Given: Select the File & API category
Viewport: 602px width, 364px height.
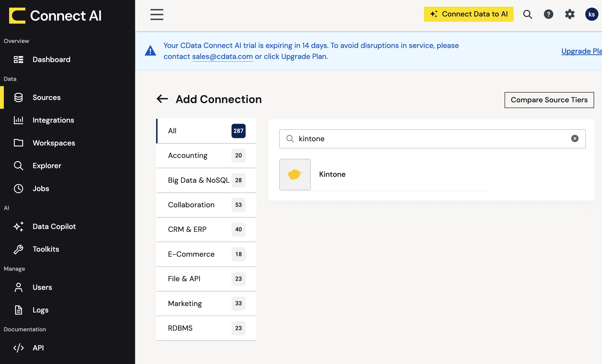Looking at the screenshot, I should pos(206,279).
